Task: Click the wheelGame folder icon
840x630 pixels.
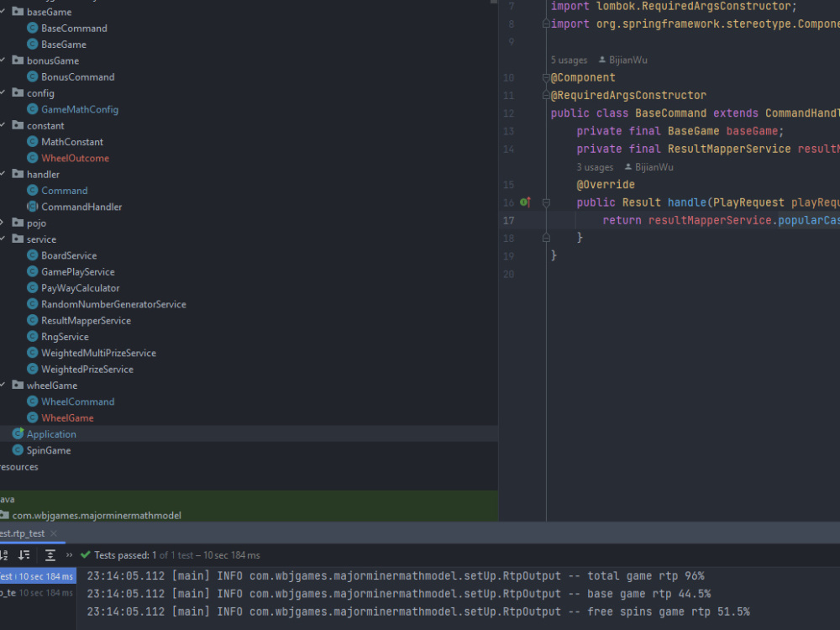Action: coord(18,385)
